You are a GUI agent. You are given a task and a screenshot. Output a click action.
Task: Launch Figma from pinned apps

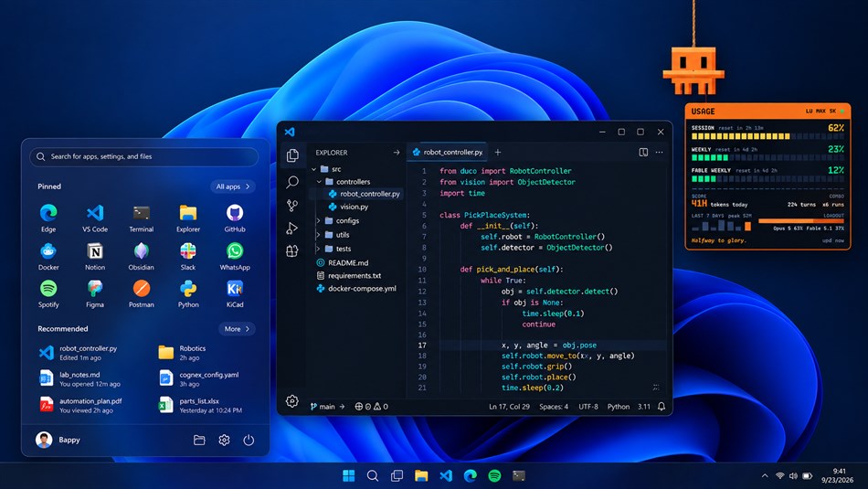[x=95, y=293]
